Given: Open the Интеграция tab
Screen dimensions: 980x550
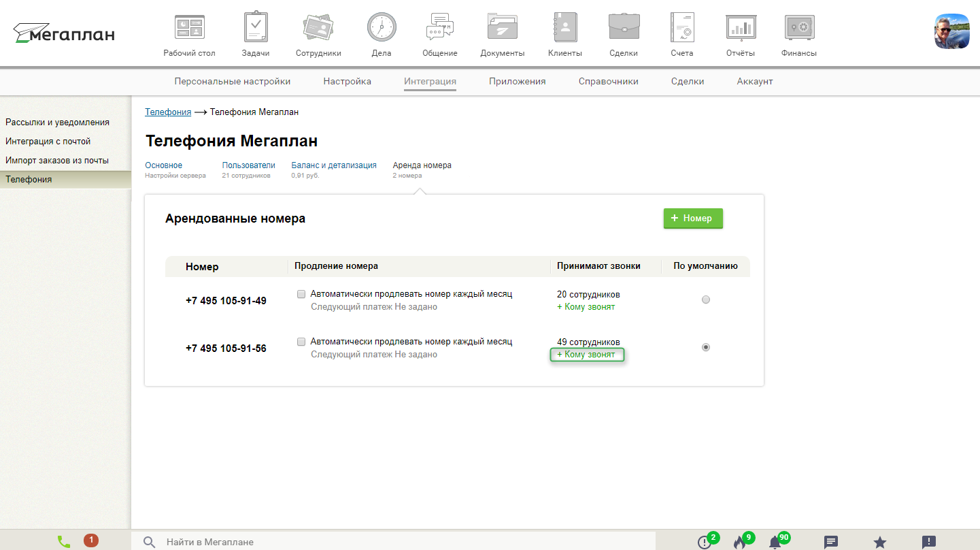Looking at the screenshot, I should (x=430, y=81).
